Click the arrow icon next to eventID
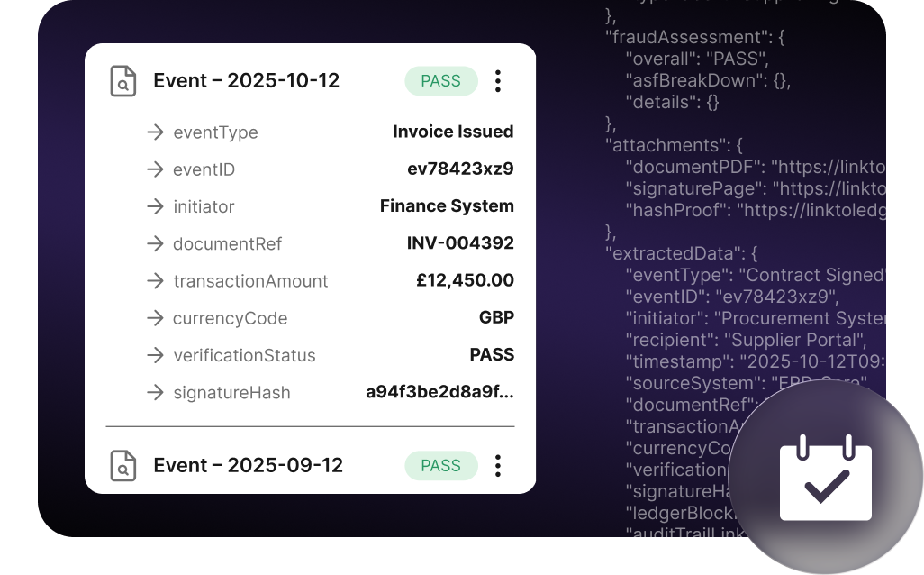The height and width of the screenshot is (575, 924). point(155,169)
